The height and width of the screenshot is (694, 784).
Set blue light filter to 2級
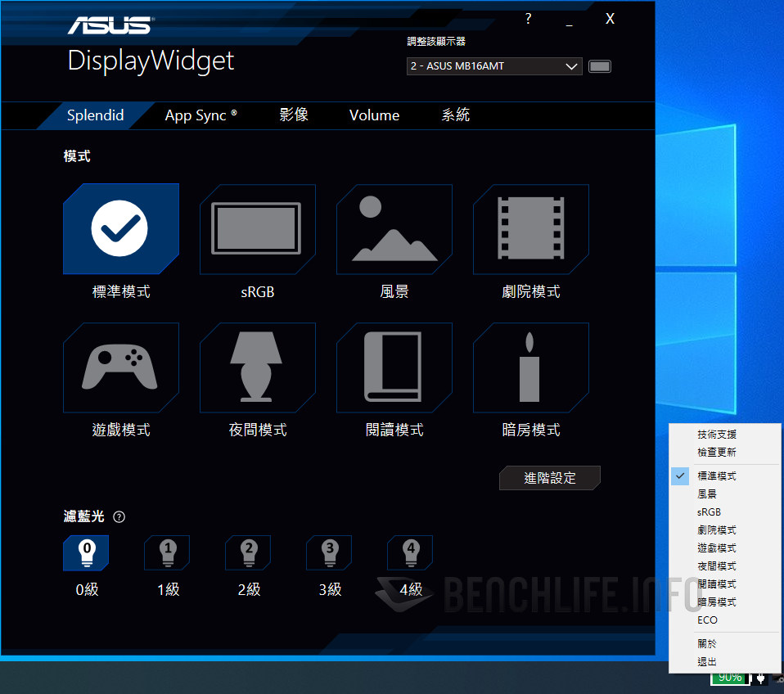click(248, 553)
